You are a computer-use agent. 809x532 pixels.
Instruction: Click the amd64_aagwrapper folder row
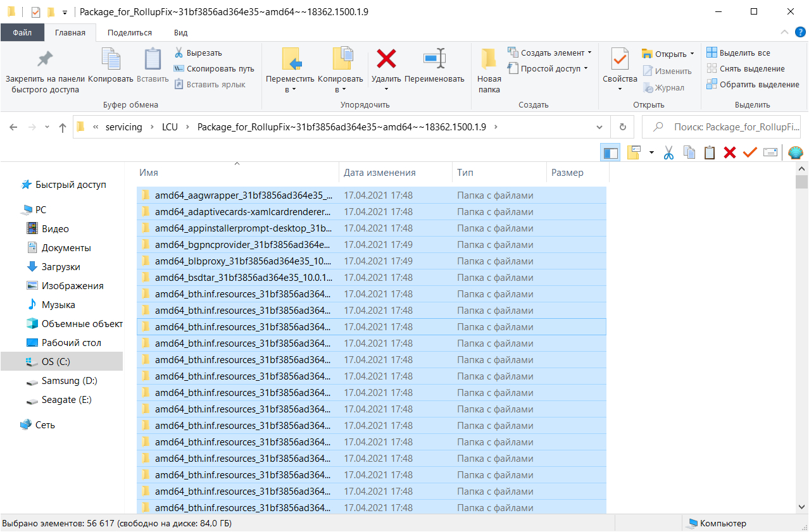click(372, 195)
